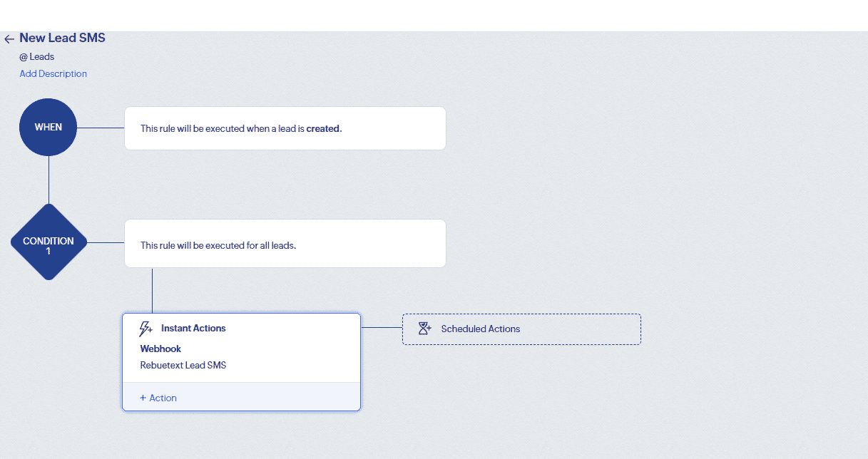Click the Instant Actions lightning icon
The height and width of the screenshot is (459, 868).
(x=145, y=329)
